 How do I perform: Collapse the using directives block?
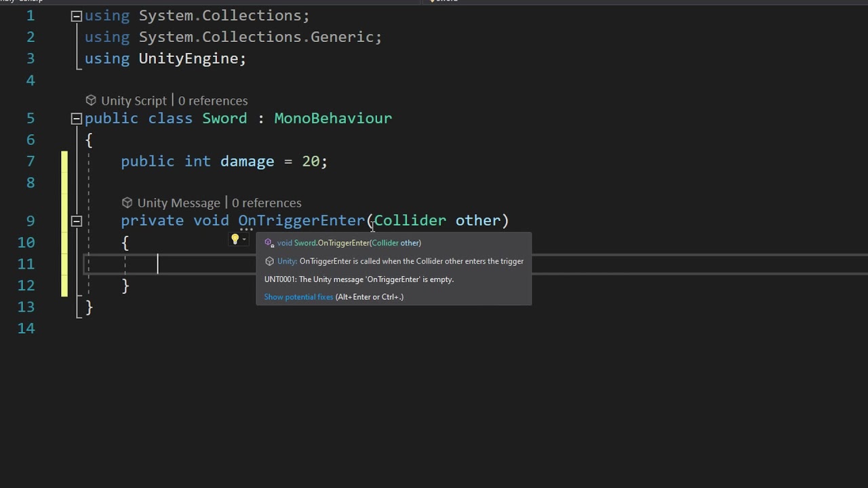click(76, 16)
